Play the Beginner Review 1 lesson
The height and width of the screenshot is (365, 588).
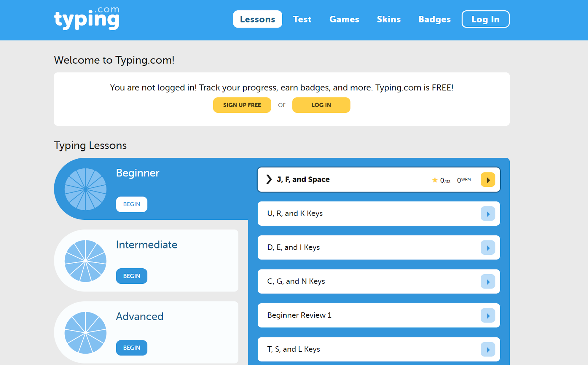pos(488,315)
